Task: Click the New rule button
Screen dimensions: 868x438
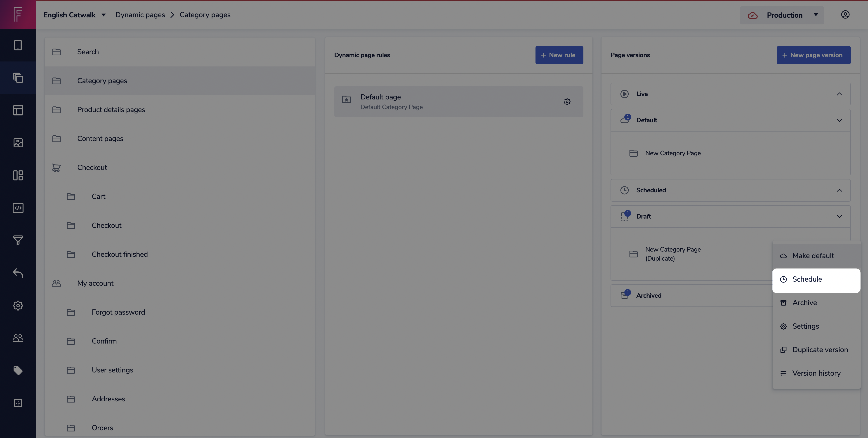Action: (559, 55)
